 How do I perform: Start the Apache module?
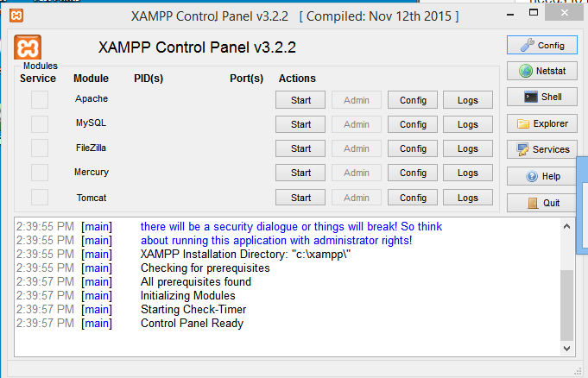click(x=300, y=100)
